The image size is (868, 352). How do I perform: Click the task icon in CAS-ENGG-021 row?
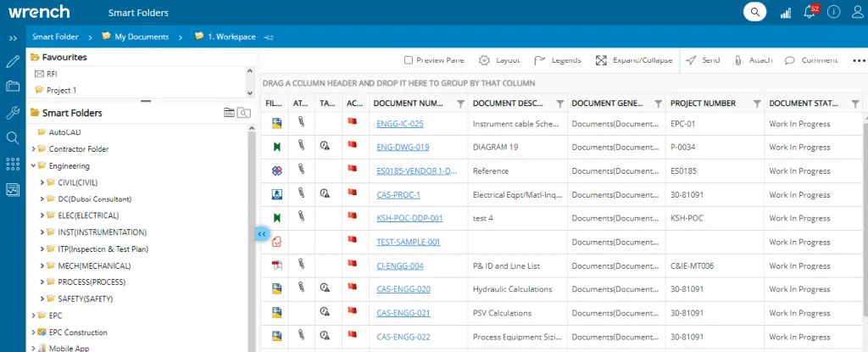(x=325, y=312)
